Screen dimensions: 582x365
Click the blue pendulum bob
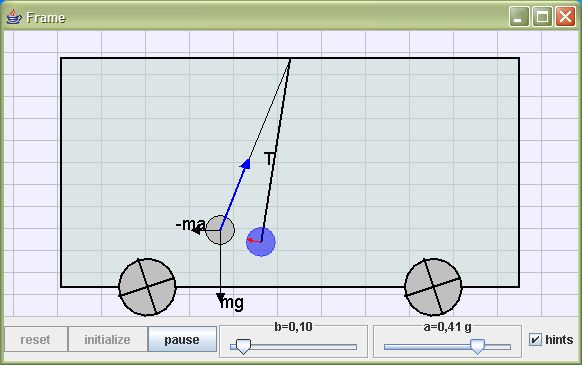(x=261, y=242)
